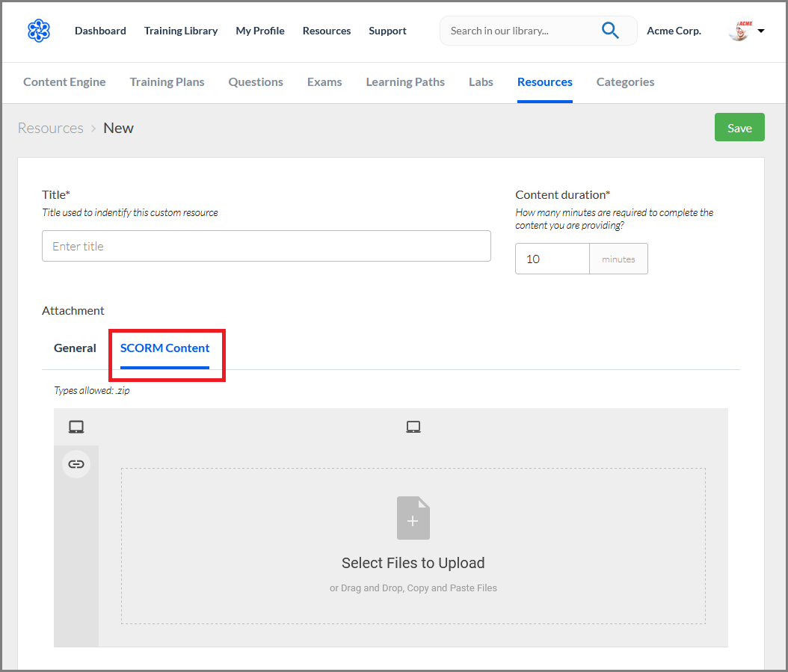788x672 pixels.
Task: Open the user avatar profile picture
Action: click(x=740, y=30)
